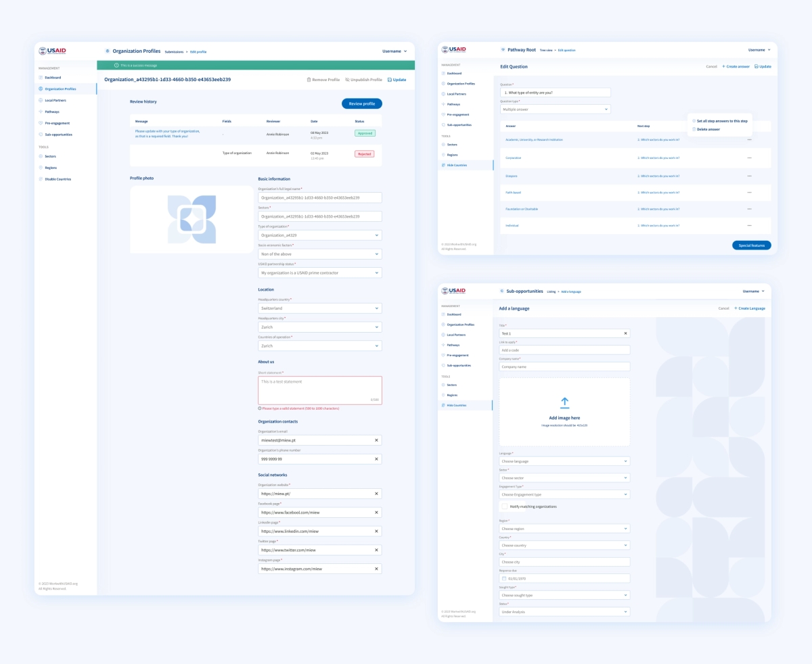The width and height of the screenshot is (812, 664).
Task: Expand the Question type Multiple answer dropdown
Action: [556, 109]
